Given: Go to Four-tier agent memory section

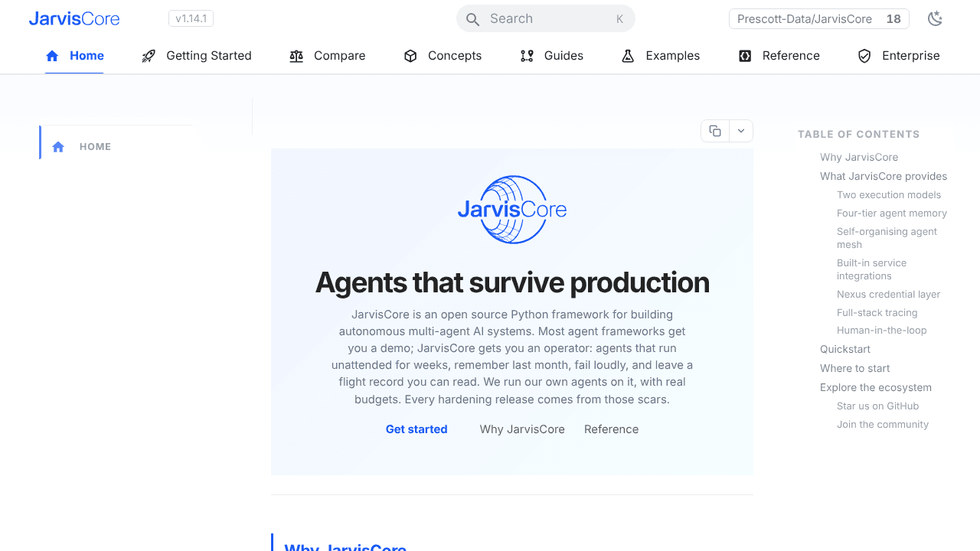Looking at the screenshot, I should coord(892,214).
